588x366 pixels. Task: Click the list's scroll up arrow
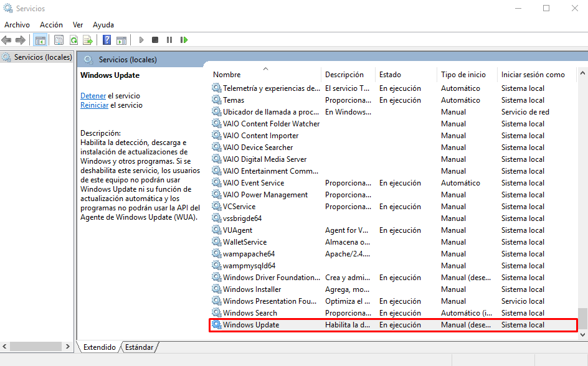tap(582, 73)
